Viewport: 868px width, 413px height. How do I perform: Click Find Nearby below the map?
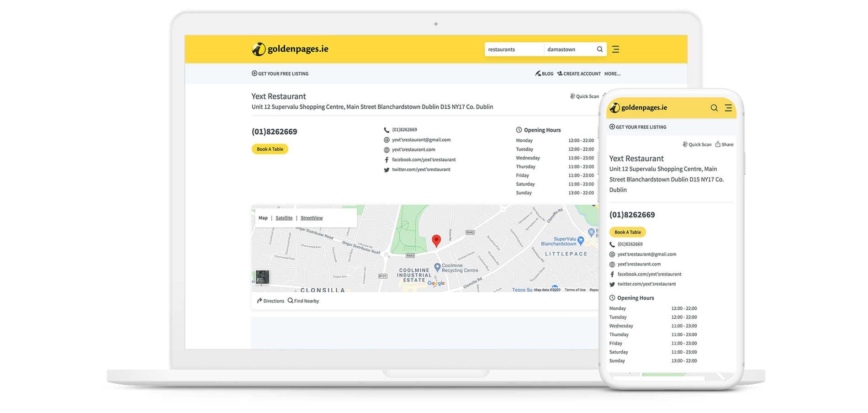point(303,301)
